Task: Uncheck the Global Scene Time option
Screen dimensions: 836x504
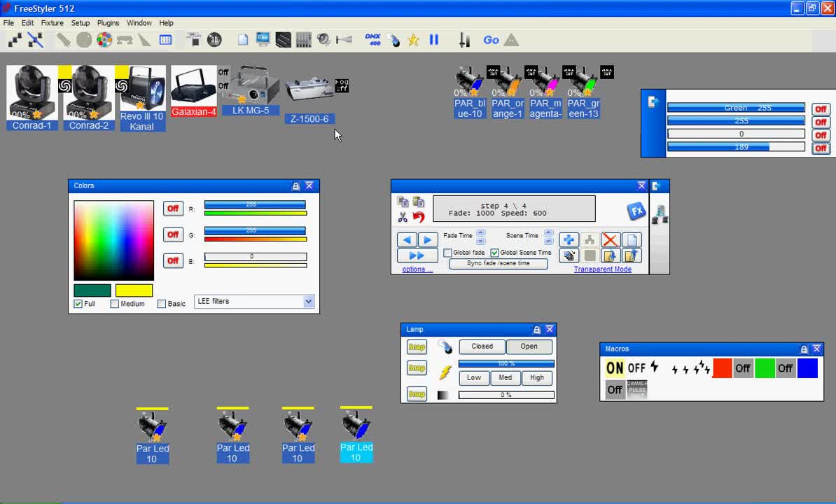Action: point(496,253)
